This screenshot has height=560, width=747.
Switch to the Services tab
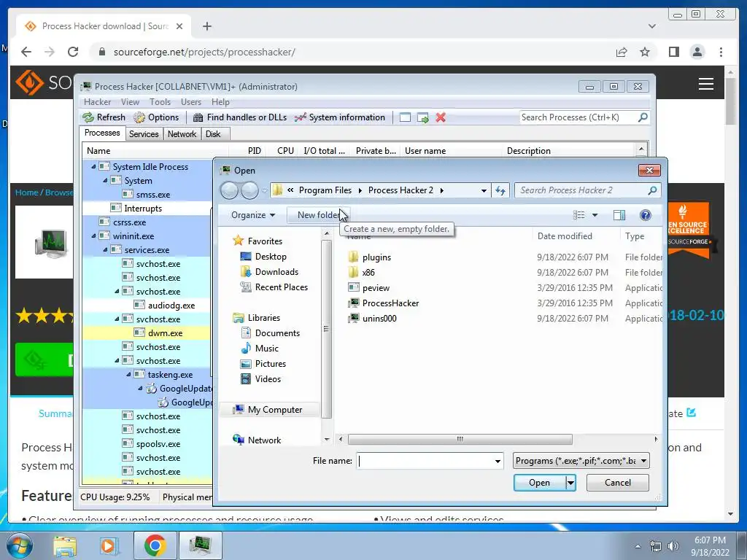(144, 134)
